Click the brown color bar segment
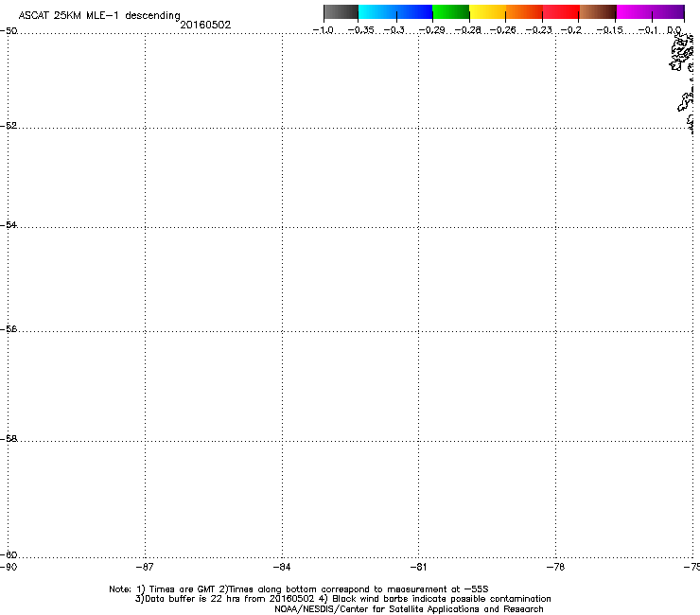This screenshot has width=700, height=615. [598, 11]
